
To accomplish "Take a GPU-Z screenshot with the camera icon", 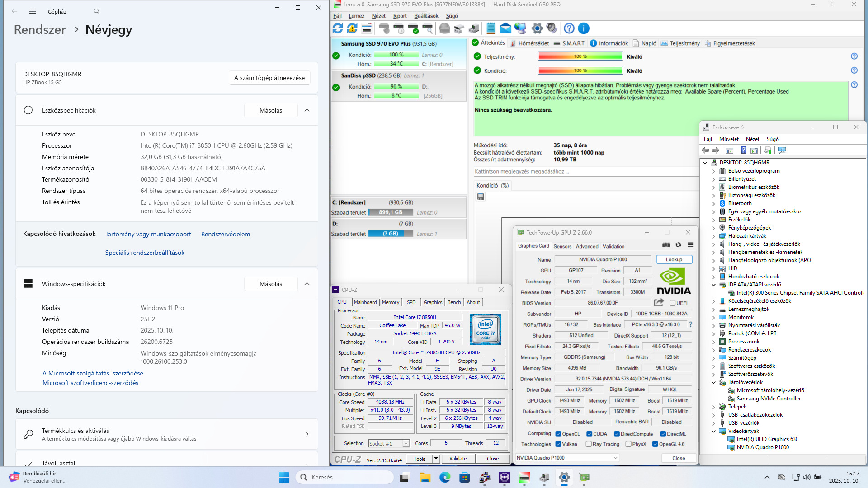I will (666, 245).
